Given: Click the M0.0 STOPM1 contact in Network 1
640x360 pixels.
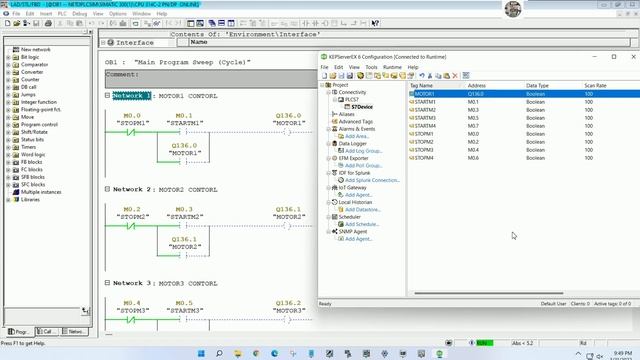Looking at the screenshot, I should (131, 132).
